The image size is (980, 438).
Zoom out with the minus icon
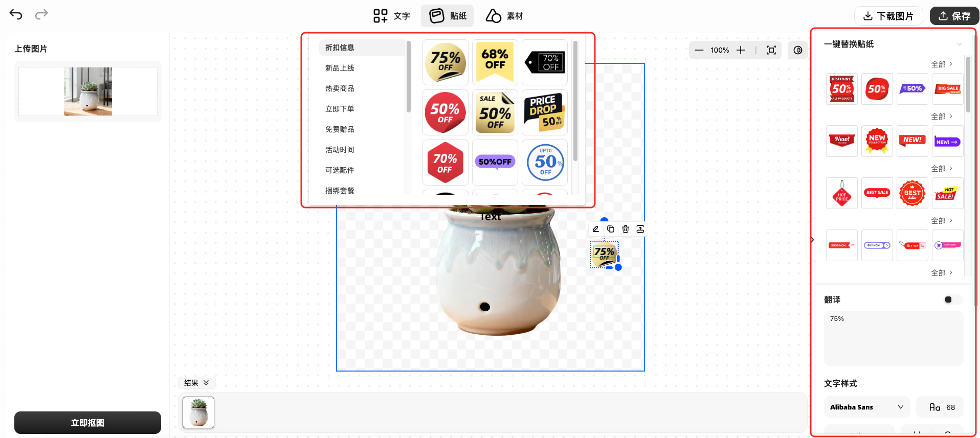[699, 50]
